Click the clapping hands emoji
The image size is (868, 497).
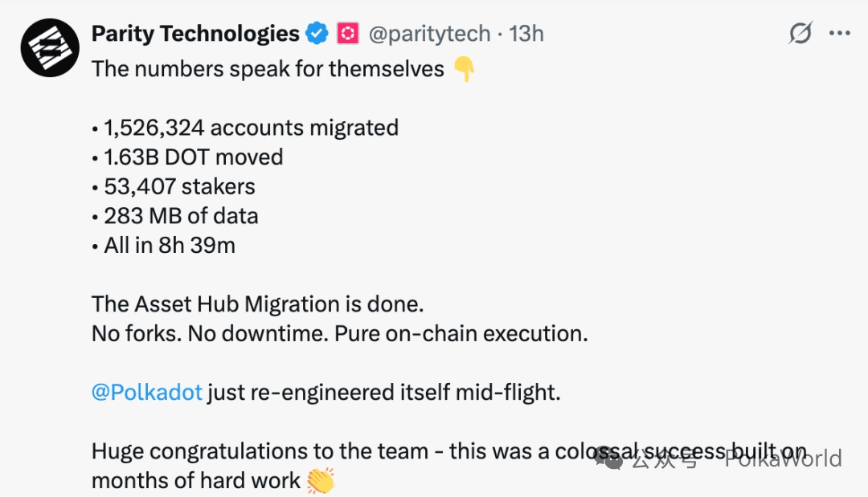click(x=321, y=481)
